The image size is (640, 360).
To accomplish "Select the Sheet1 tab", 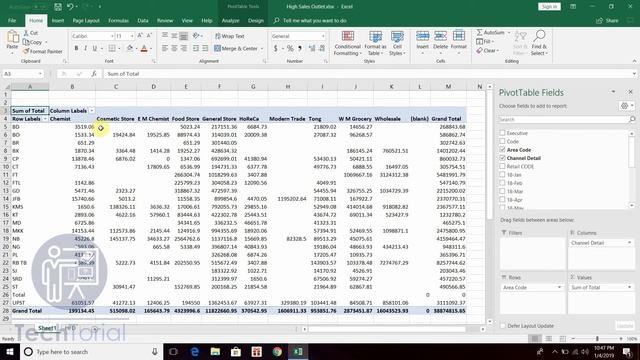I will pyautogui.click(x=47, y=328).
